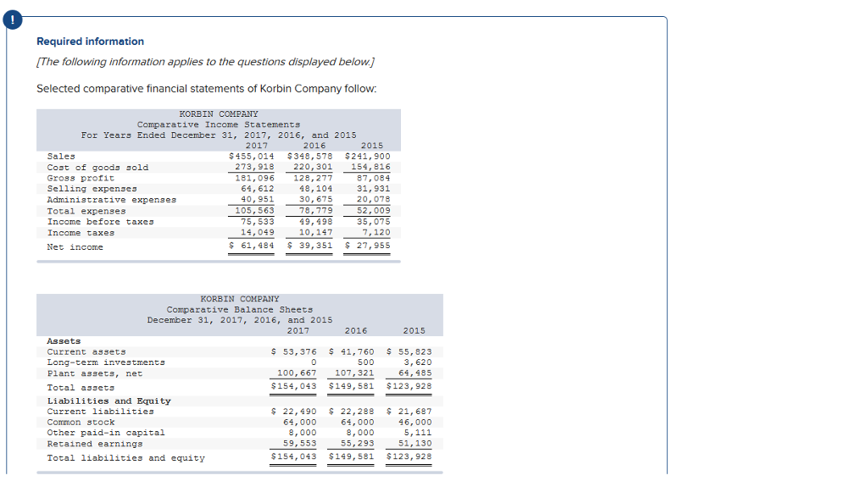The image size is (868, 481).
Task: Click the 2015 administrative expenses 20,078
Action: 373,199
